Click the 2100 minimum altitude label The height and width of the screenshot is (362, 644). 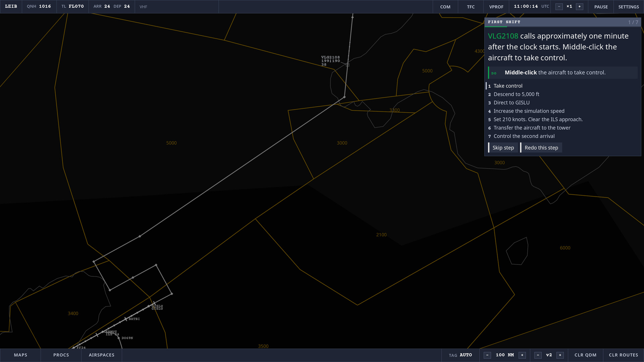coord(381,235)
